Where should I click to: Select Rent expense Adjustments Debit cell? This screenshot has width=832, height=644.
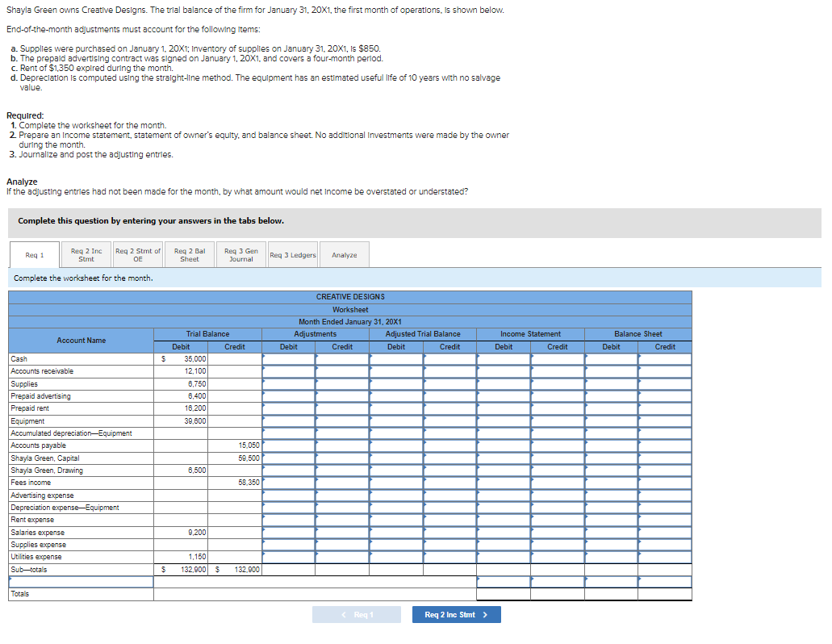pos(288,520)
